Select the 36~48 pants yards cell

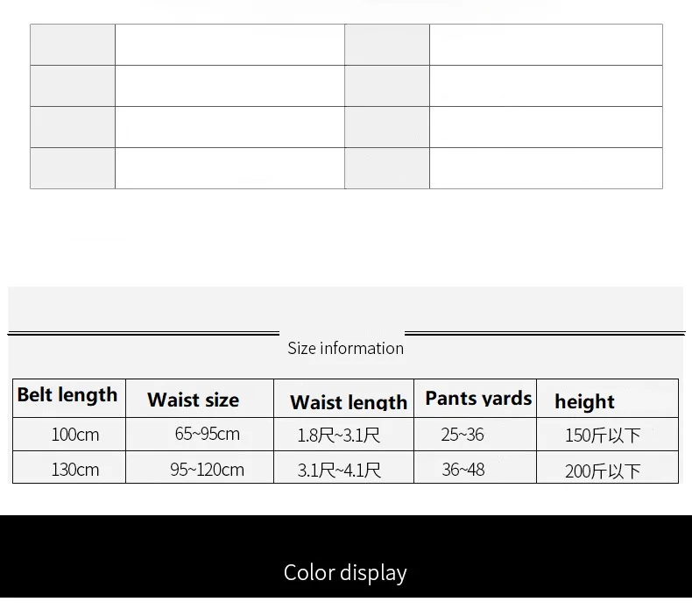(x=476, y=467)
